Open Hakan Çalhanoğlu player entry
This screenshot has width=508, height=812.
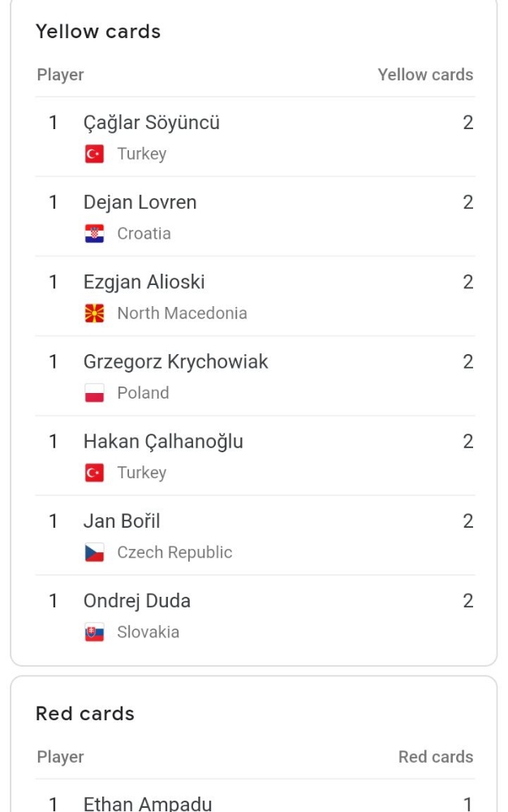pos(163,442)
